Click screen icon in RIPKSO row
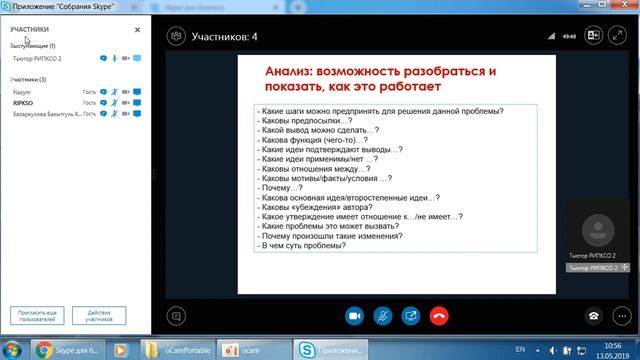 tap(137, 103)
